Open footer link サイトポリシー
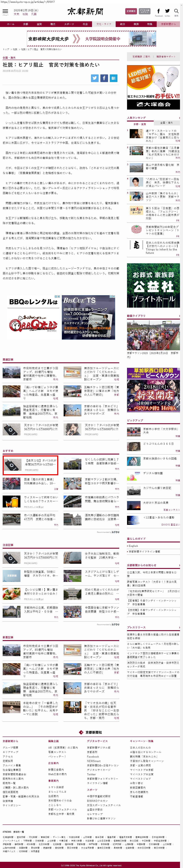The image size is (183, 868). coord(11,805)
